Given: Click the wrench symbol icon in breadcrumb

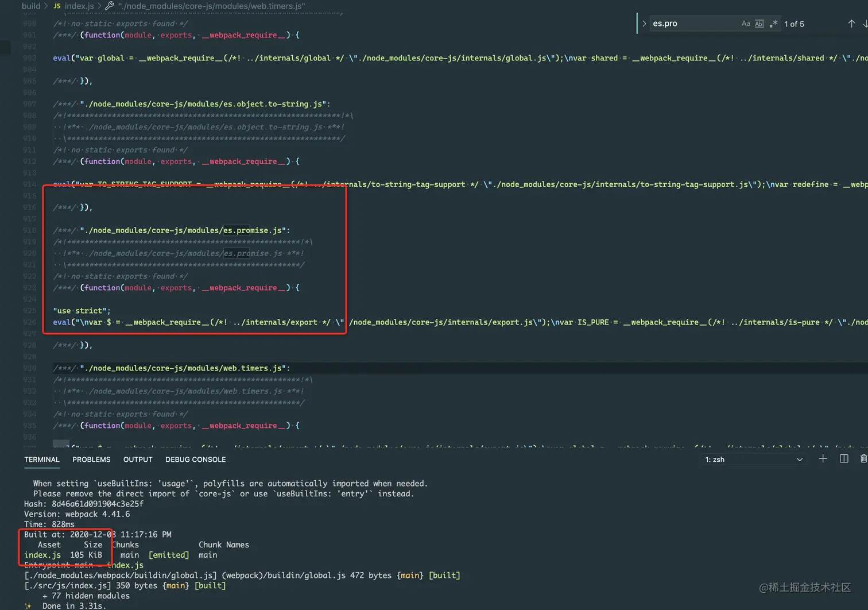Looking at the screenshot, I should (109, 6).
